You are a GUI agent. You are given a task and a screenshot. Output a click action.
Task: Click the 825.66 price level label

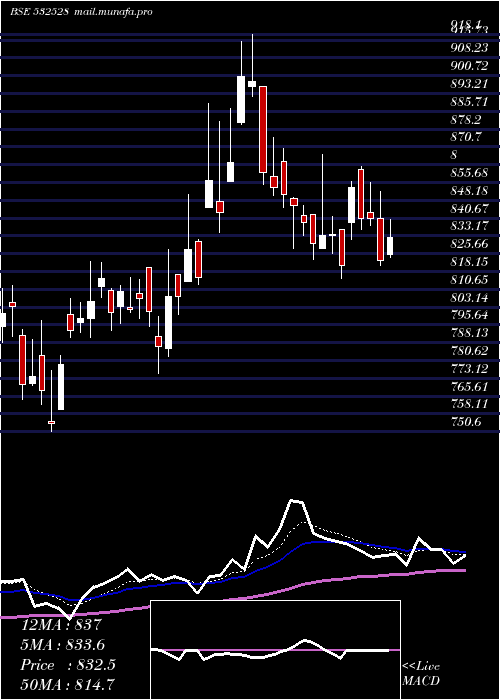point(468,244)
